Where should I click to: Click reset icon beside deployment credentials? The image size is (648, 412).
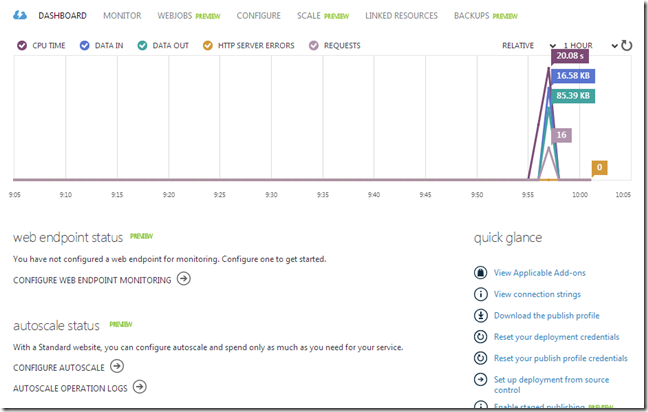click(x=480, y=337)
